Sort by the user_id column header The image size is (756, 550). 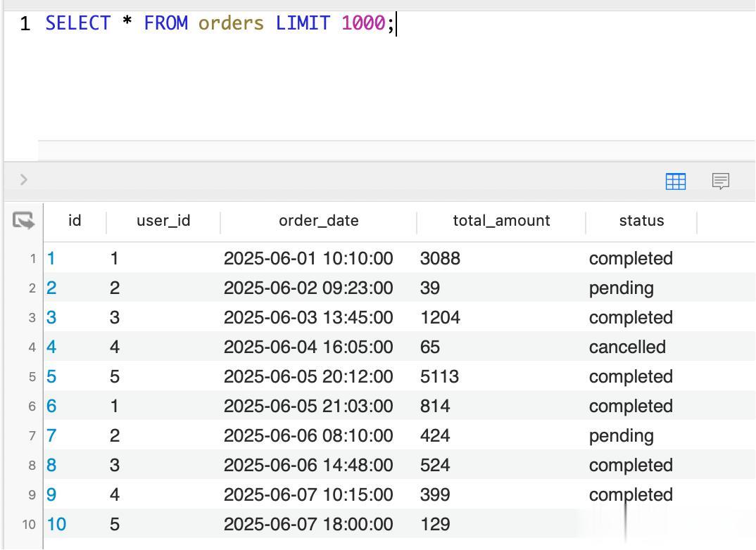[163, 221]
